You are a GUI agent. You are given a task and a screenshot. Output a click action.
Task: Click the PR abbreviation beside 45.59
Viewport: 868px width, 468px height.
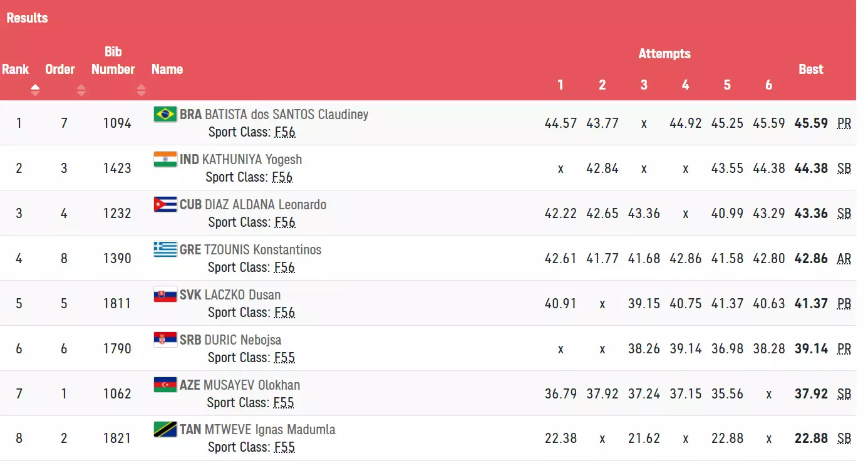tap(844, 123)
